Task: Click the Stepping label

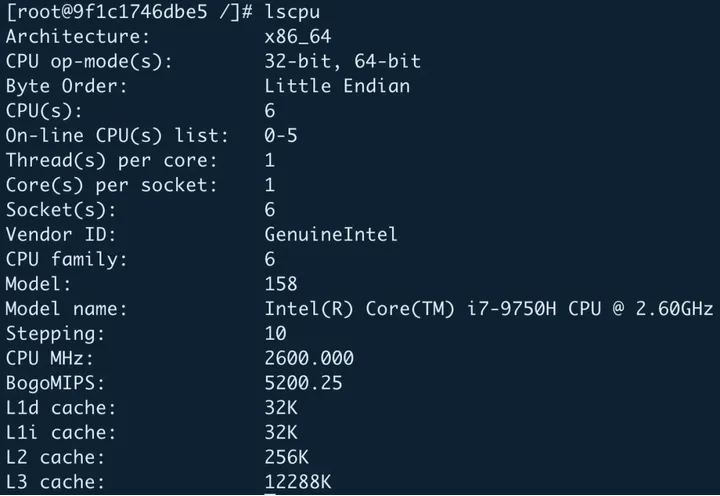Action: (x=55, y=334)
